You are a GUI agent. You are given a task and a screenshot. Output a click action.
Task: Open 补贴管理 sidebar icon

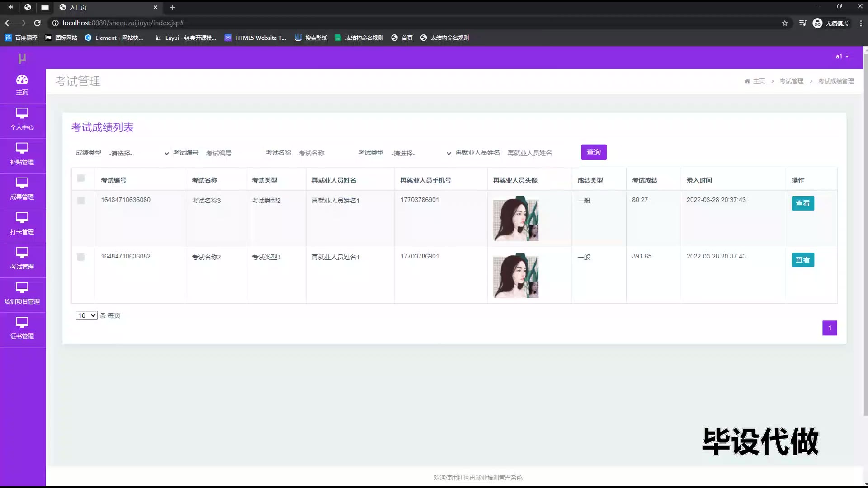tap(22, 154)
